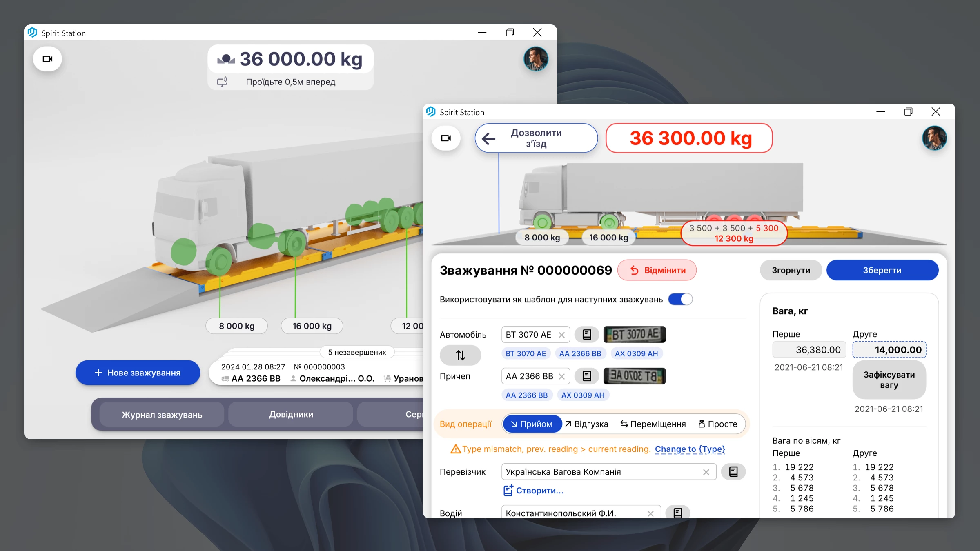Select Відгрузка operation type
980x551 pixels.
pos(587,424)
